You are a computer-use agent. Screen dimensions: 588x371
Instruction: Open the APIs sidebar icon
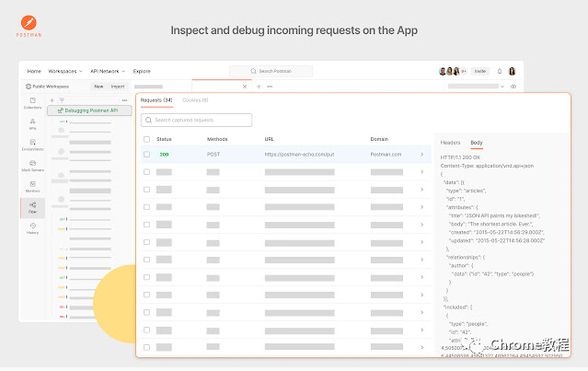point(32,123)
